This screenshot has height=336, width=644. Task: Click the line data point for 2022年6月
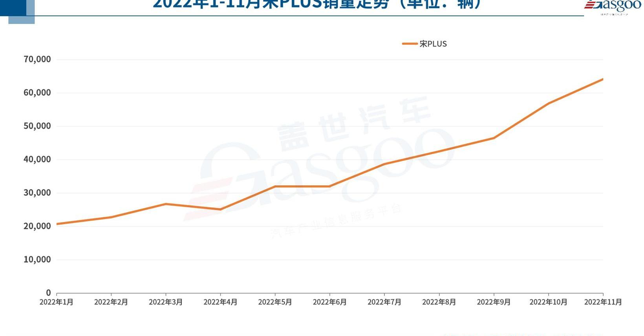[x=329, y=186]
